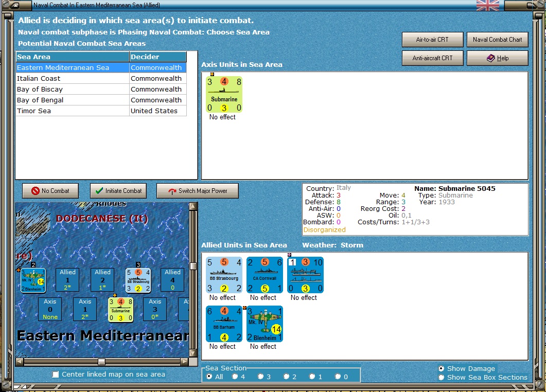The width and height of the screenshot is (546, 392).
Task: Click the map's horizontal scrollbar thumb
Action: (102, 362)
